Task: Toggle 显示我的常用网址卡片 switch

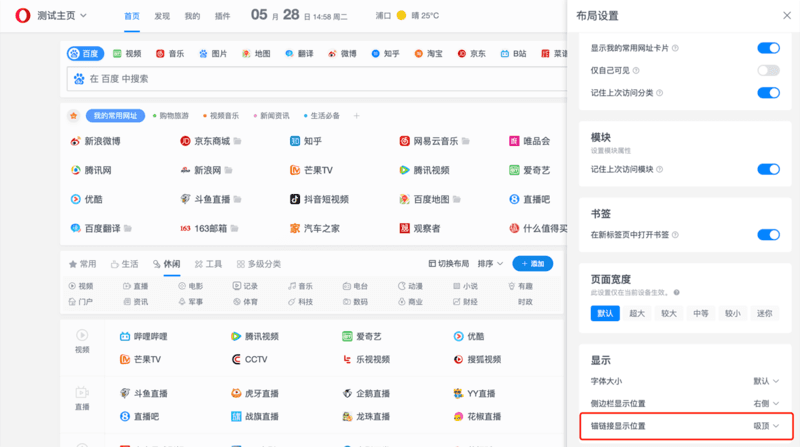Action: point(768,48)
